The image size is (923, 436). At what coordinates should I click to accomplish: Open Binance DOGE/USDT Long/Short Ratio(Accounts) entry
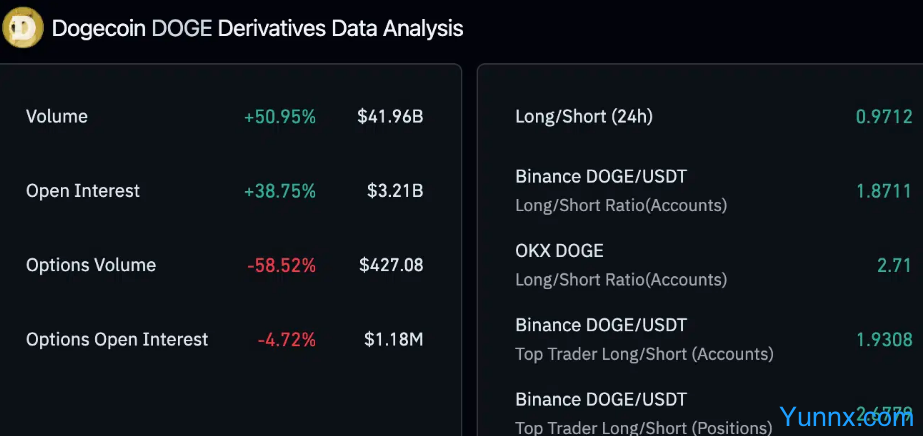[620, 190]
